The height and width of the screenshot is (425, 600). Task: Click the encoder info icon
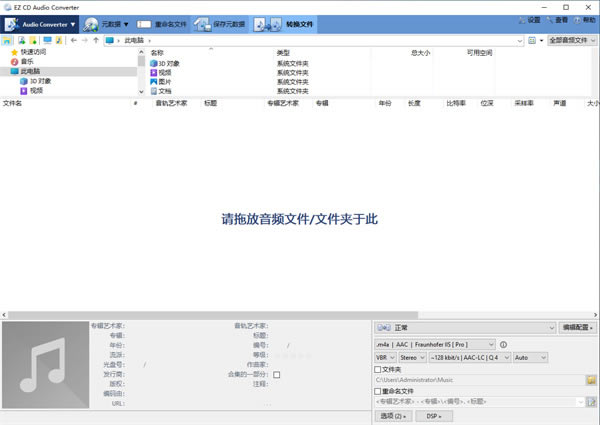pos(504,345)
